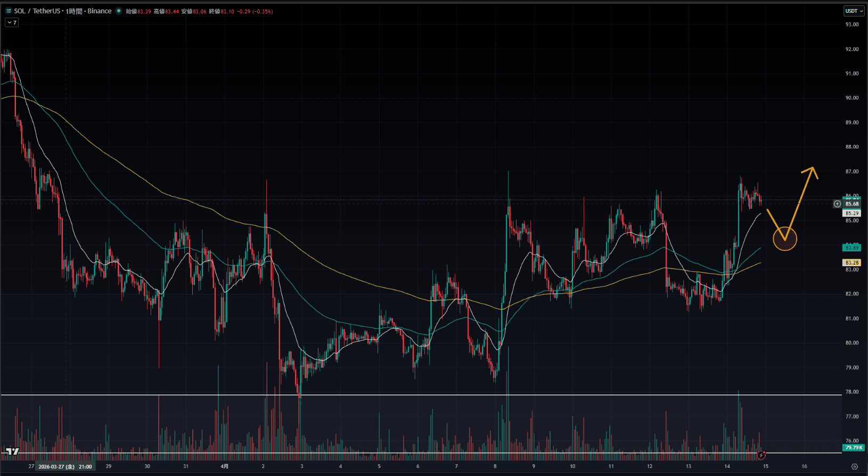Screen dimensions: 868x476
Task: Click the green market status indicator icon
Action: (x=119, y=11)
